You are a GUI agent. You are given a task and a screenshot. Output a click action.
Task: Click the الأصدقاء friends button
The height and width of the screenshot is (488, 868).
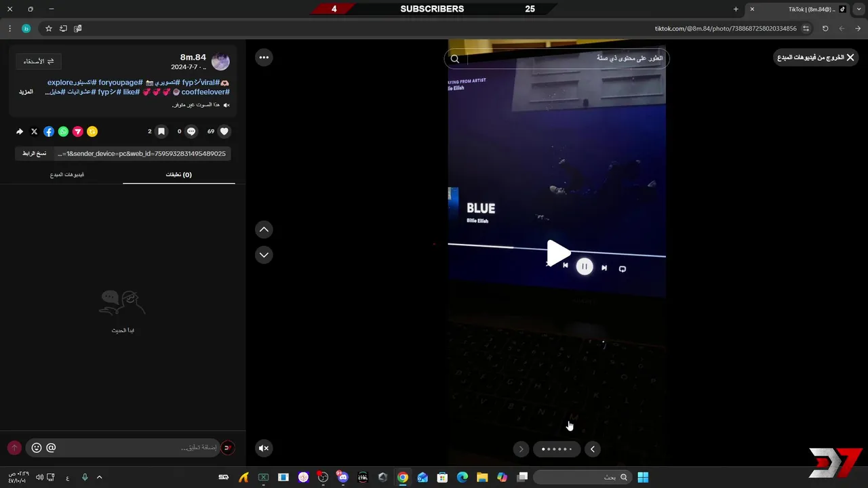pos(39,61)
